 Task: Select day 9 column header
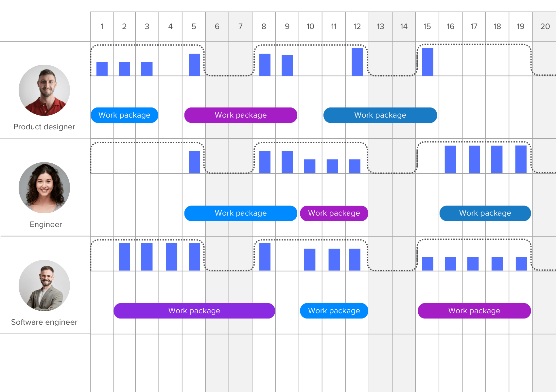287,26
